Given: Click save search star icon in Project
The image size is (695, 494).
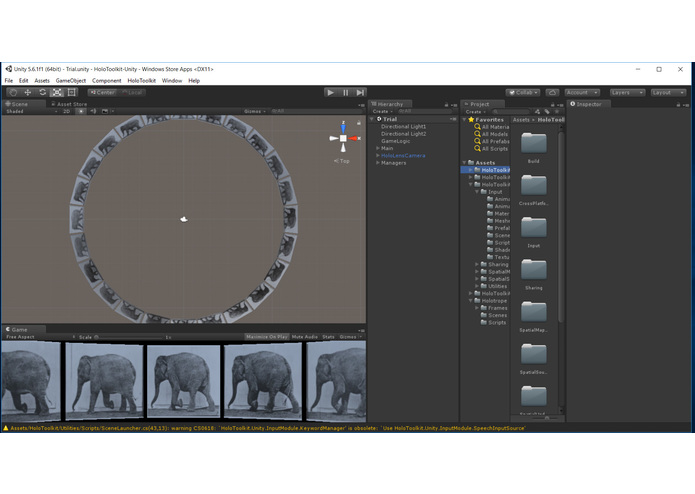Looking at the screenshot, I should [557, 112].
